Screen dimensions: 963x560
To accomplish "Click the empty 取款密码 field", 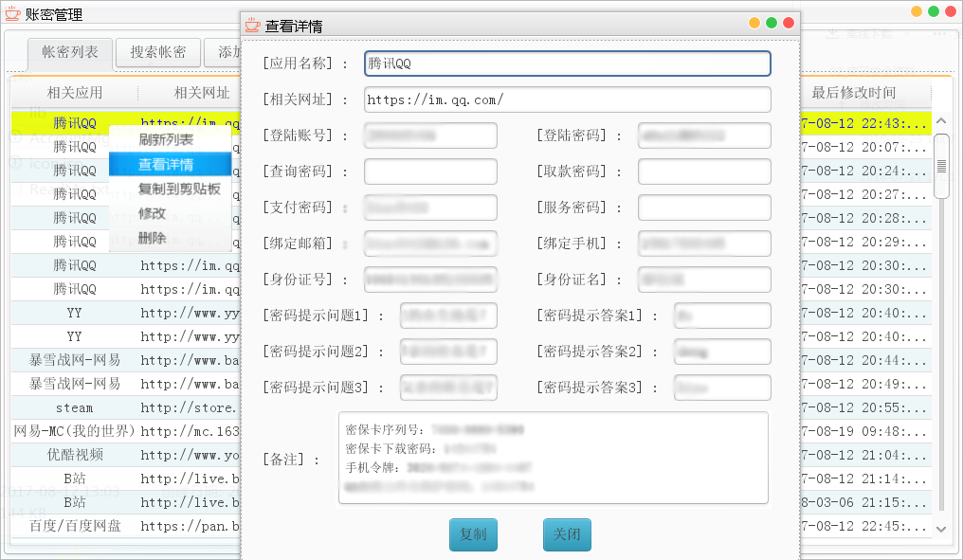I will click(x=704, y=172).
